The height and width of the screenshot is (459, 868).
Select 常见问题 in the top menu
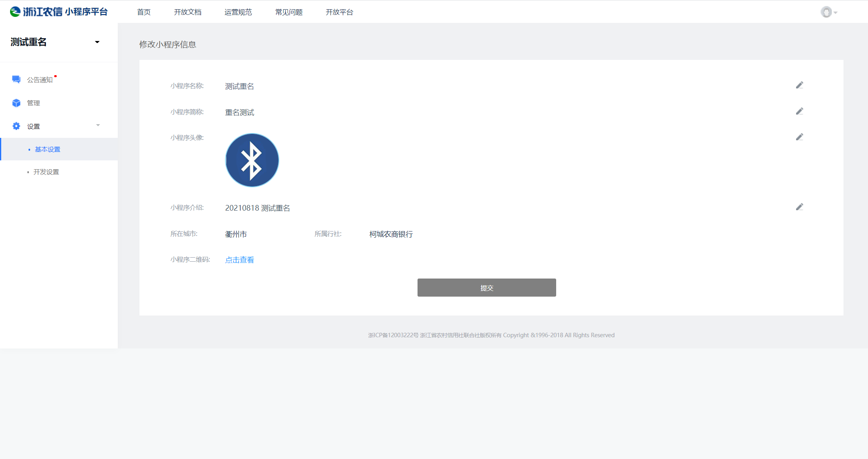tap(289, 12)
